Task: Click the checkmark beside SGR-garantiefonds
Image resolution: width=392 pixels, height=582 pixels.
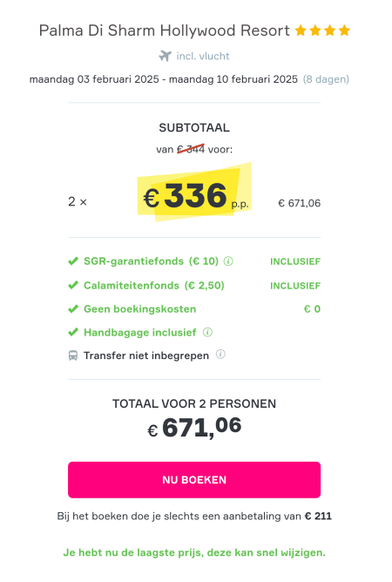Action: pos(73,261)
